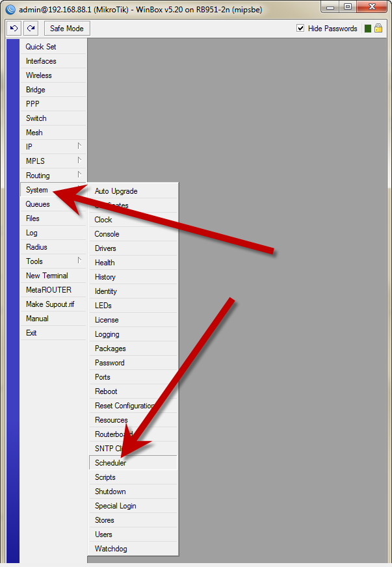
Task: Click the Redo arrow icon in toolbar
Action: coord(31,29)
